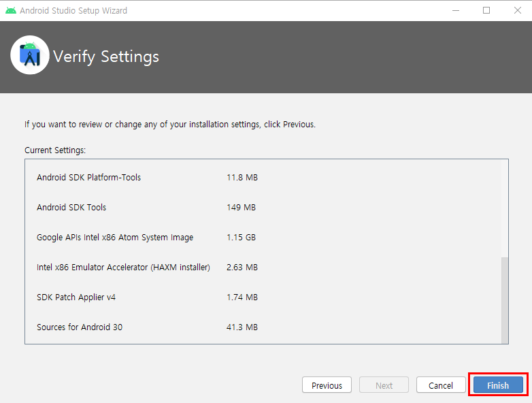The image size is (532, 403).
Task: Select the Android SDK Tools entry
Action: [71, 207]
